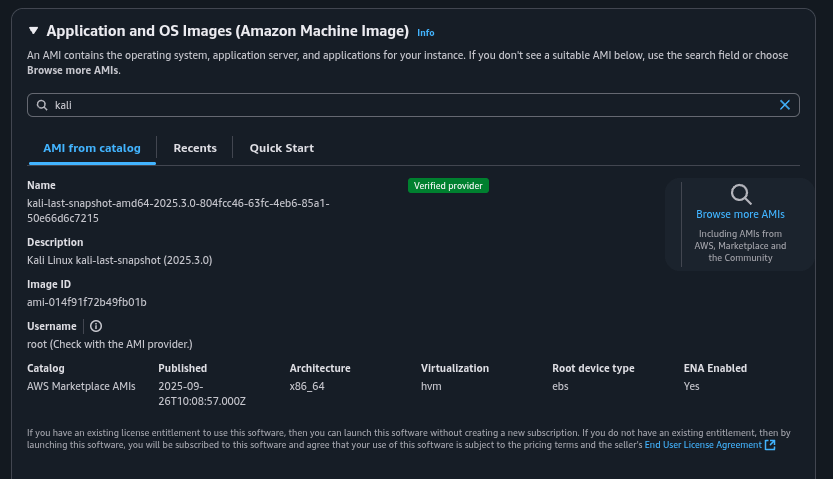Click the Kali Linux description text
The height and width of the screenshot is (479, 833).
point(119,260)
